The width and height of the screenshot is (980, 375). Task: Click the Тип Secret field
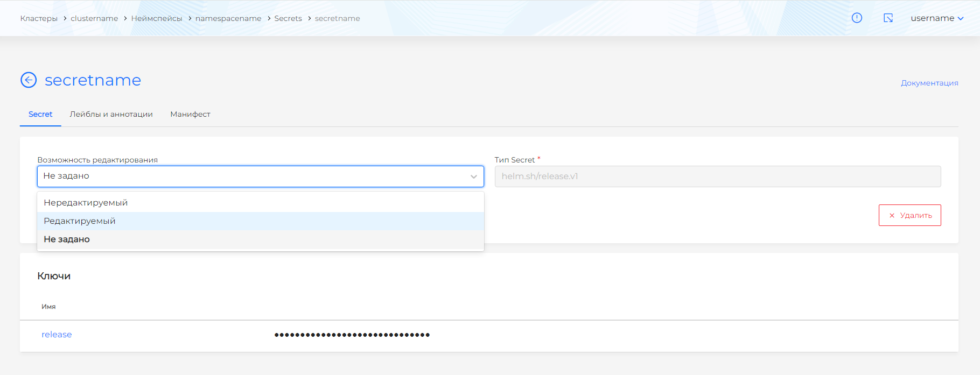(717, 176)
